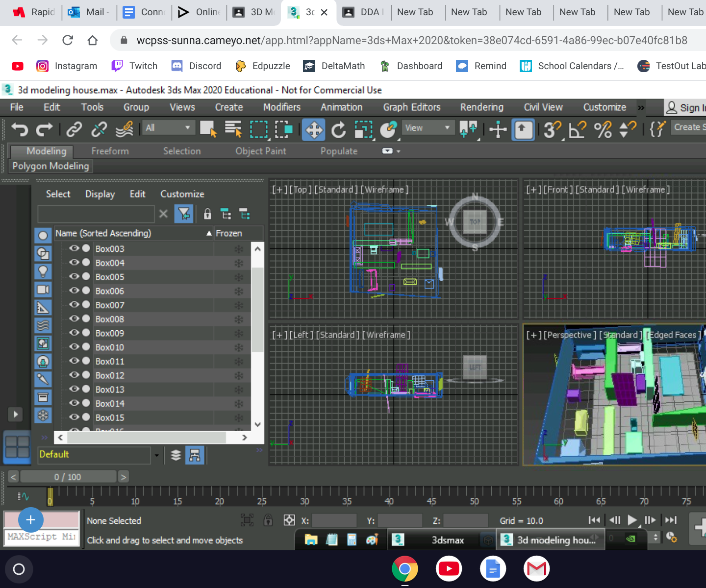706x588 pixels.
Task: Toggle visibility of Box007 in Scene Explorer
Action: coord(74,305)
